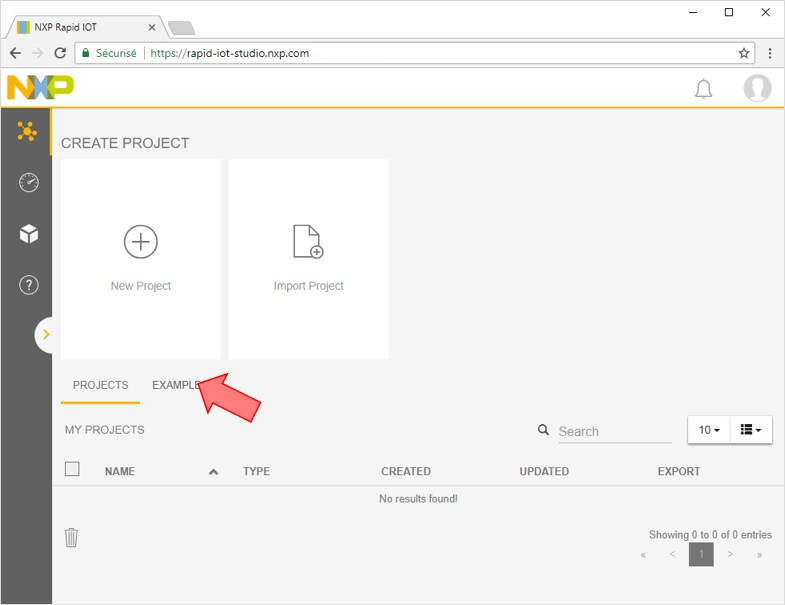Open the 10 entries per page dropdown

(x=709, y=430)
